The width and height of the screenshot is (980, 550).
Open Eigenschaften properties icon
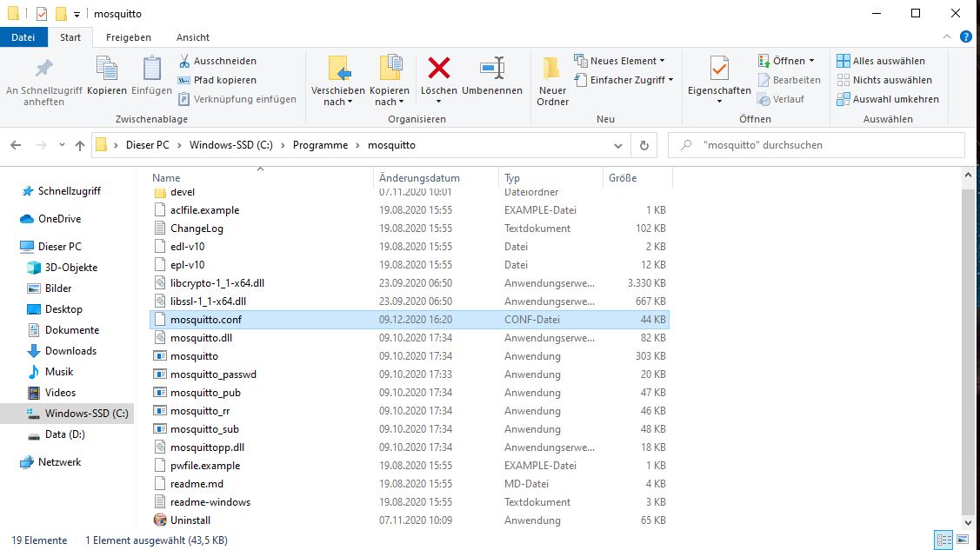[719, 69]
